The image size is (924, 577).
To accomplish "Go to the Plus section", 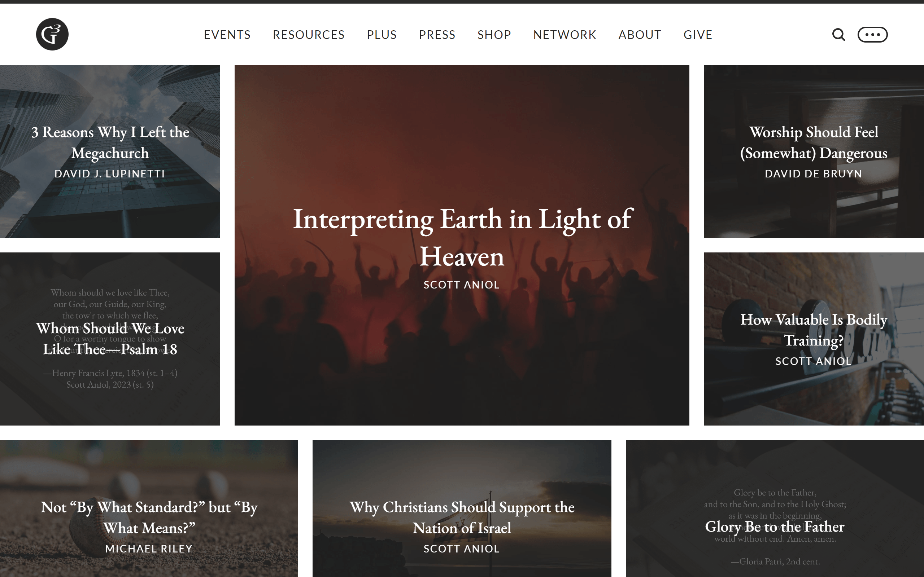I will [x=382, y=35].
